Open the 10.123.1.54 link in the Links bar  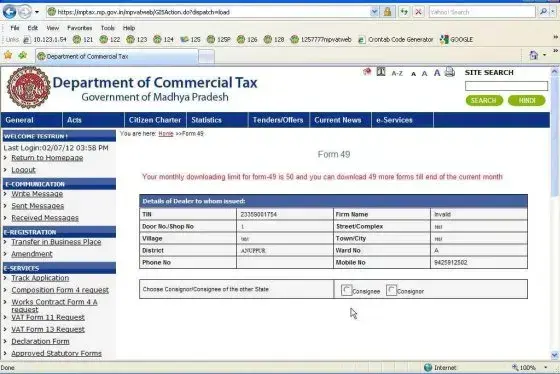pos(45,39)
